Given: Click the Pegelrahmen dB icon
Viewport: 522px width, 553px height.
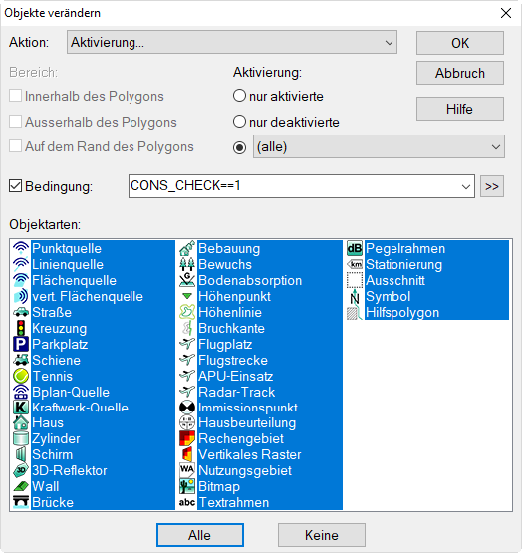Looking at the screenshot, I should point(355,248).
